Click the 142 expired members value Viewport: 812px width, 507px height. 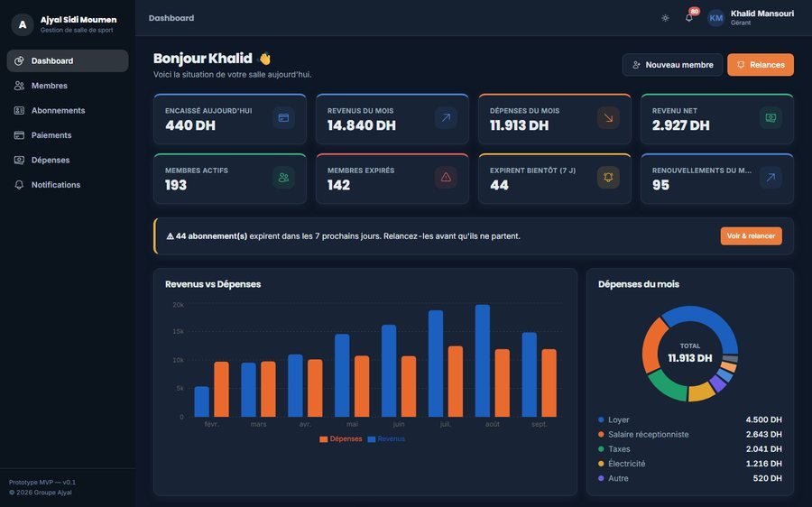[338, 186]
